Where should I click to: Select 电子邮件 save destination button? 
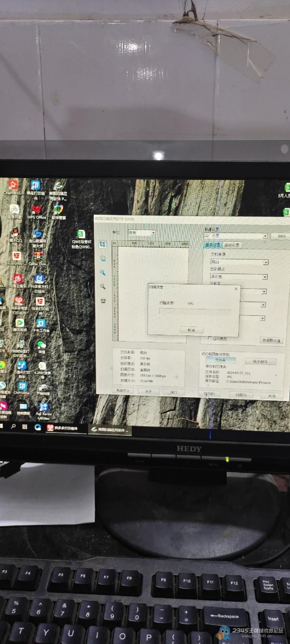[x=261, y=361]
